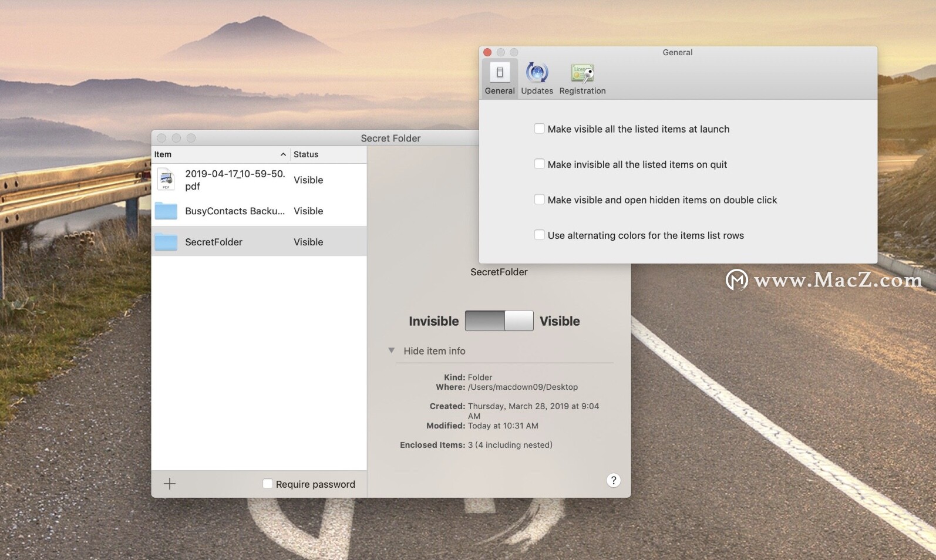The width and height of the screenshot is (936, 560).
Task: Click the plus icon to add item
Action: (170, 484)
